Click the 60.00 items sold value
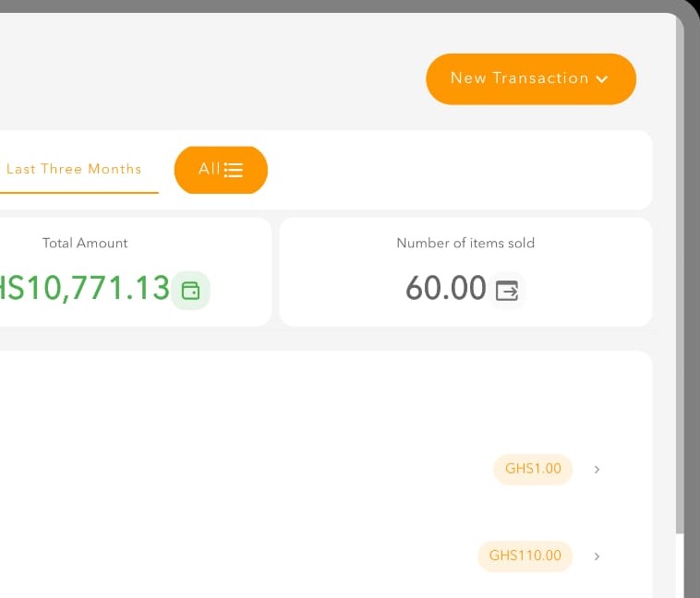The width and height of the screenshot is (700, 598). pos(445,289)
